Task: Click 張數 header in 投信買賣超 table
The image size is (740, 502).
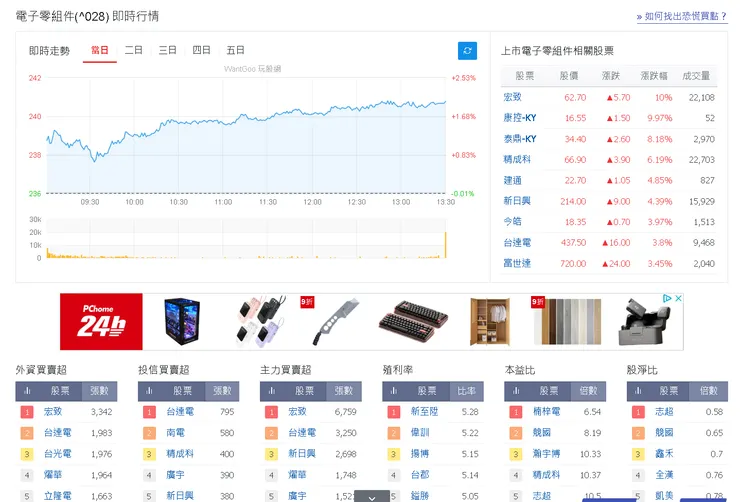Action: (x=222, y=391)
